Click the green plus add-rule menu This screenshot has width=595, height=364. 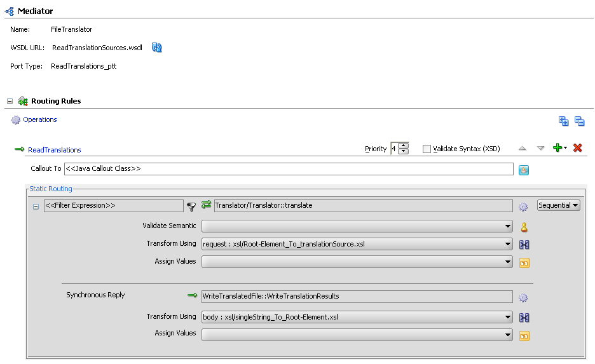click(x=559, y=148)
